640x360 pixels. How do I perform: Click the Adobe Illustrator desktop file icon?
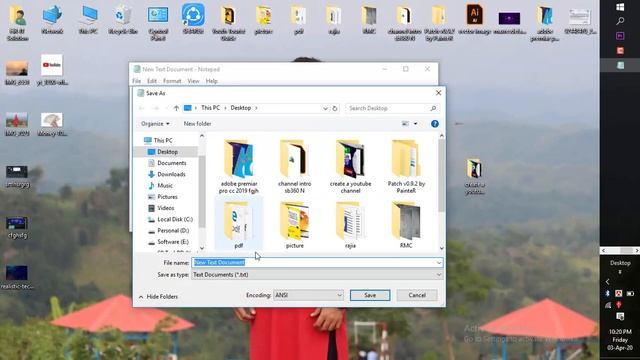tap(474, 19)
